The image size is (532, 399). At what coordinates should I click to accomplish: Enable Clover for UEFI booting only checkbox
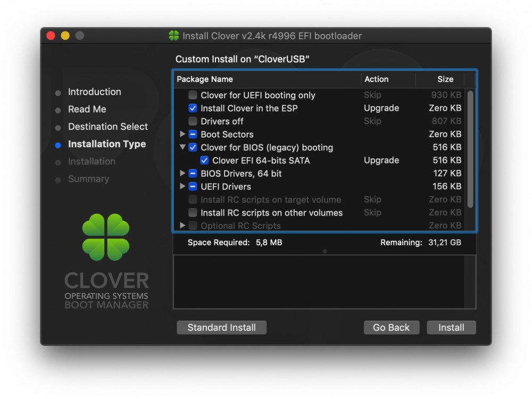coord(193,95)
